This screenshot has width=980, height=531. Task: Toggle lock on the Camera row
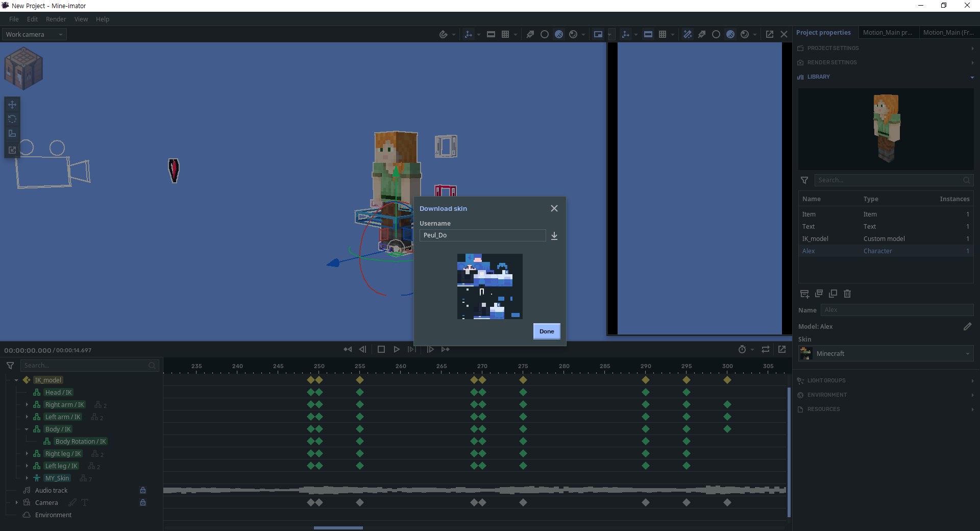(143, 502)
